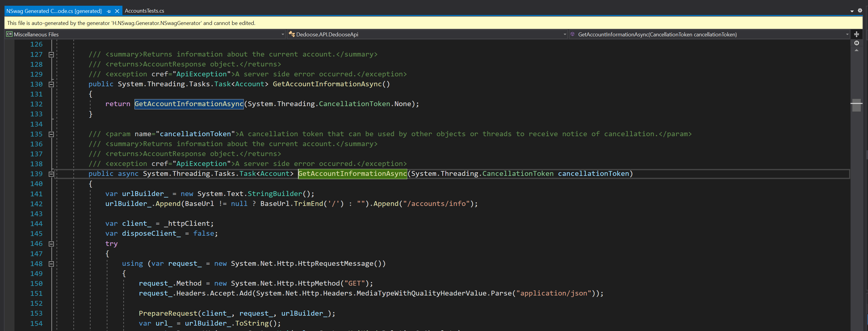The width and height of the screenshot is (868, 331).
Task: Click the C# file icon in the navigation bar
Action: point(9,34)
